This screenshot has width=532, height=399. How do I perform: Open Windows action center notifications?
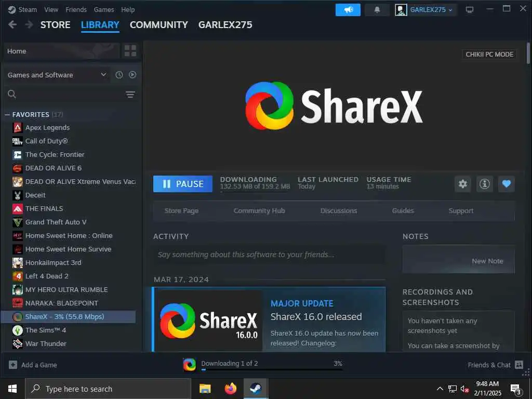(x=516, y=389)
